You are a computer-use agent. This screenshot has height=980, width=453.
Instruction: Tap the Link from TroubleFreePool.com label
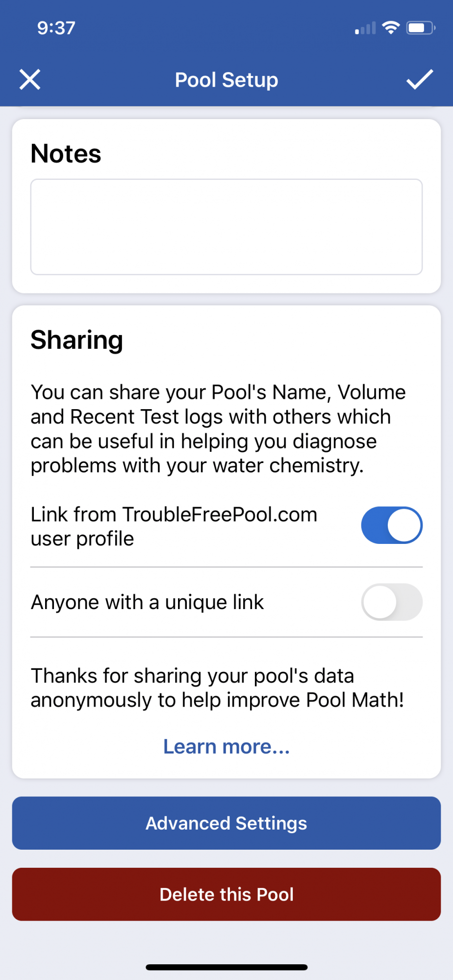pos(174,527)
